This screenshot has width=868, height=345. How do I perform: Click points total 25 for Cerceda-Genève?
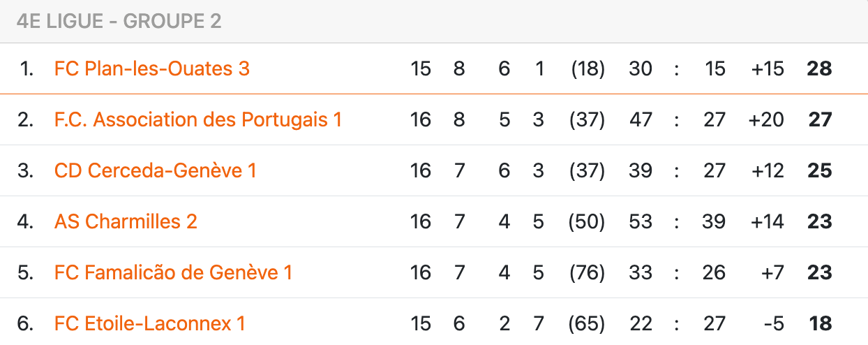[x=819, y=170]
